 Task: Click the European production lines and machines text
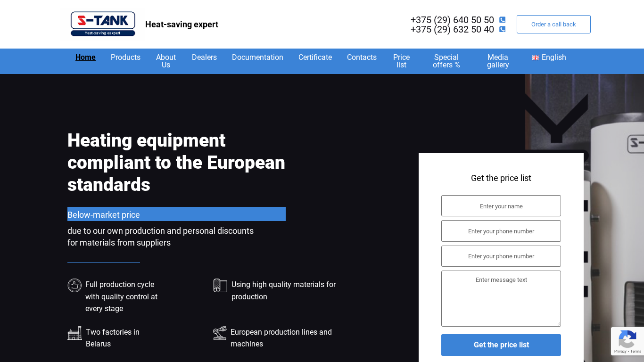(281, 338)
